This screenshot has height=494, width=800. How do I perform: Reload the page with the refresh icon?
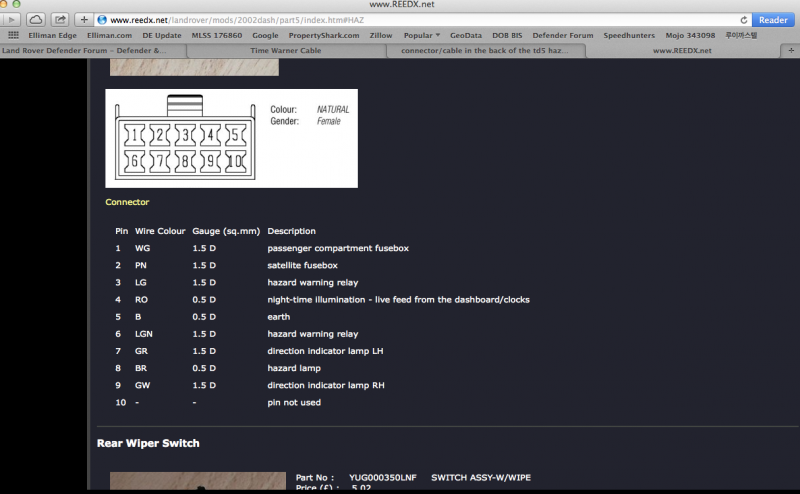point(743,20)
